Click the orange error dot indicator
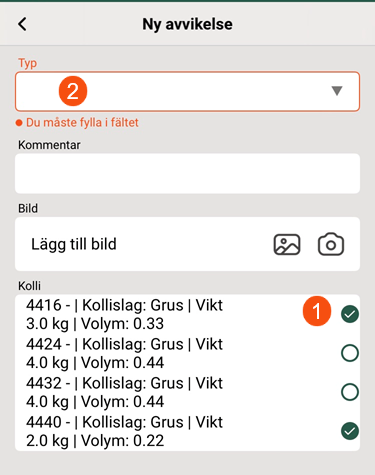This screenshot has width=375, height=475. tap(19, 123)
